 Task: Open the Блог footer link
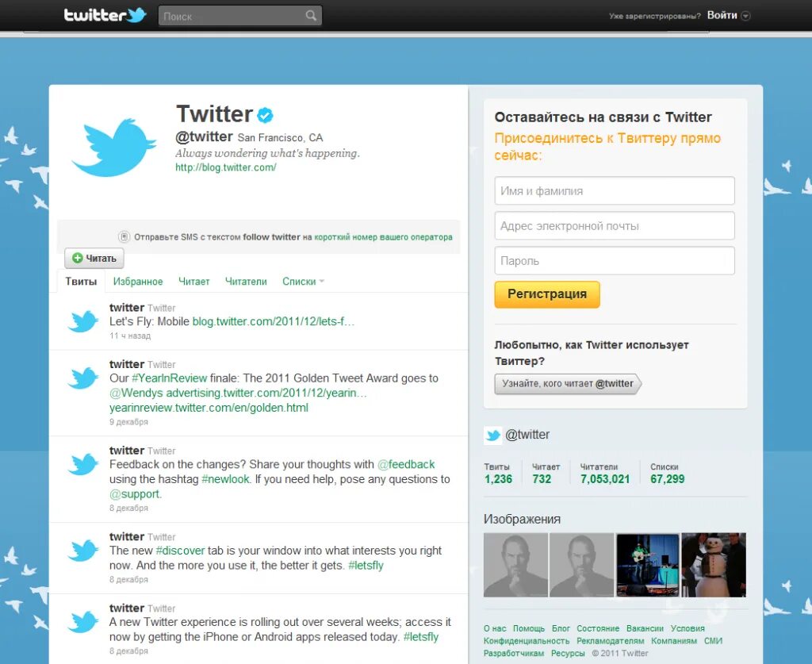[561, 628]
